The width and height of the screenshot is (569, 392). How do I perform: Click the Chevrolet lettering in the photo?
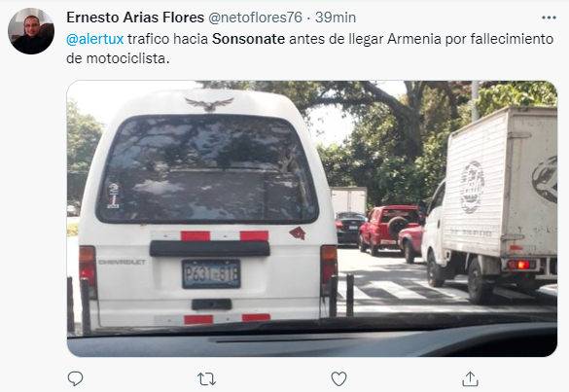click(x=123, y=262)
